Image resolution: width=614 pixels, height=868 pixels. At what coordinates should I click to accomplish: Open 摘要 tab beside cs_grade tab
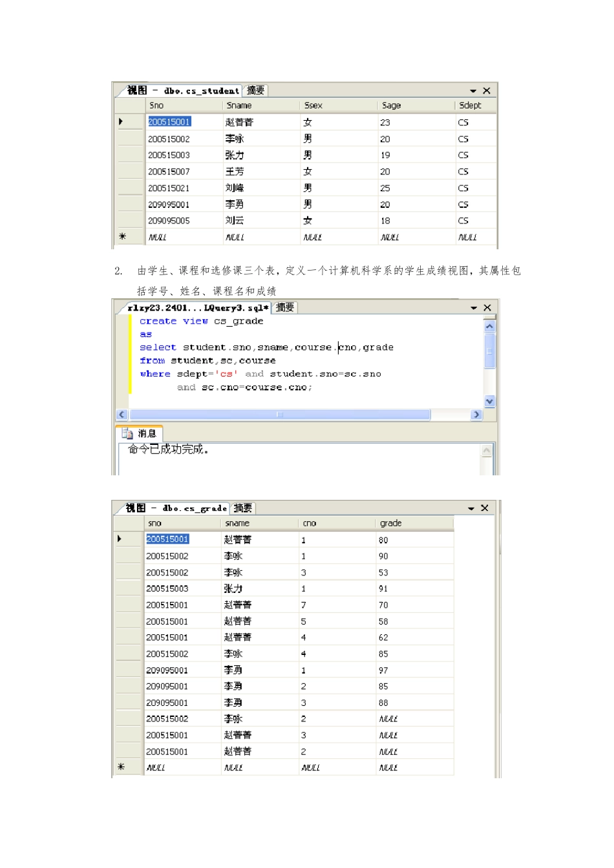tap(243, 508)
